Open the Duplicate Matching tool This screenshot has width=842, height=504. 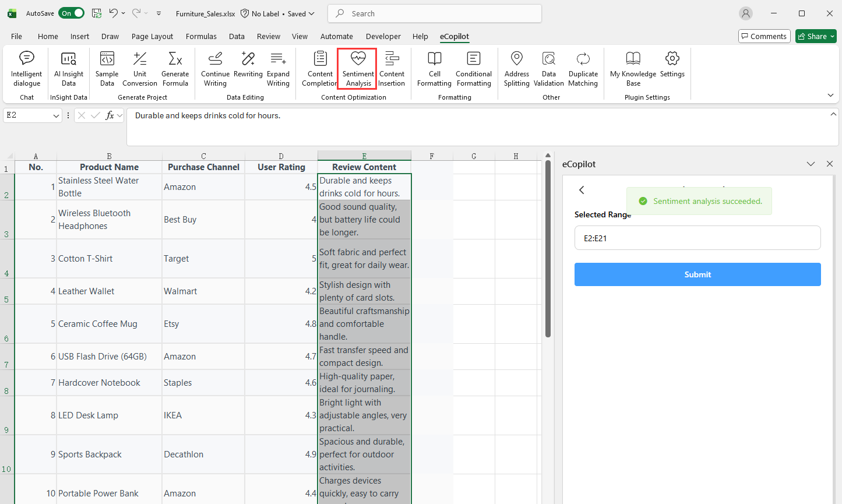tap(583, 68)
